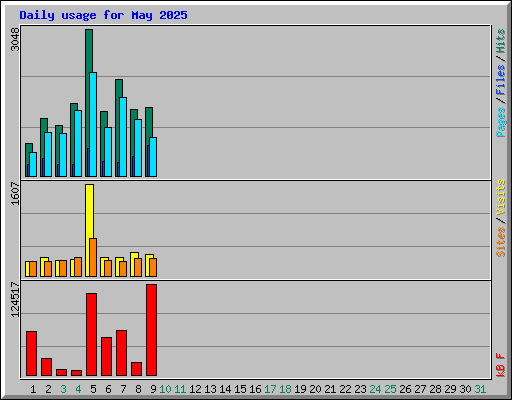This screenshot has width=512, height=400.
Task: Click green day label 17
Action: point(270,389)
